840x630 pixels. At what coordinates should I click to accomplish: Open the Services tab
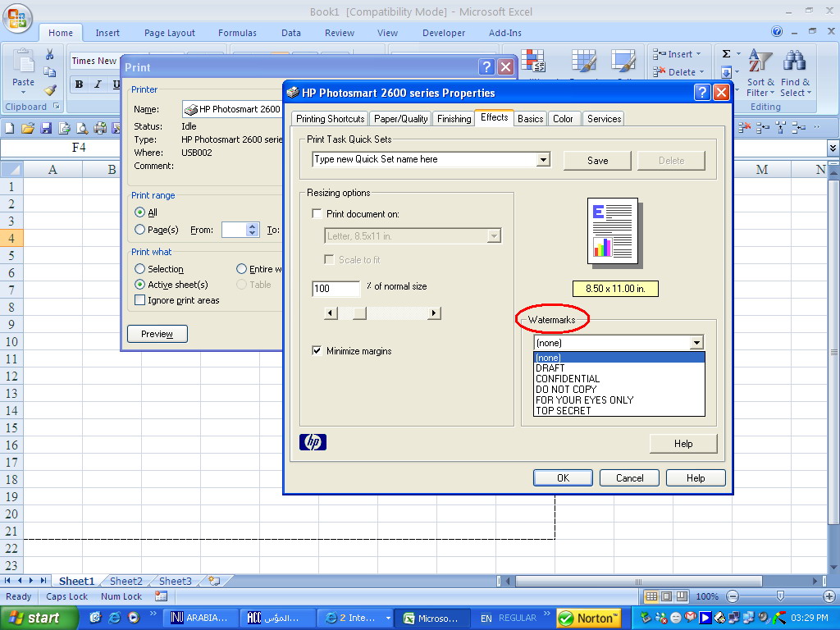(x=604, y=118)
